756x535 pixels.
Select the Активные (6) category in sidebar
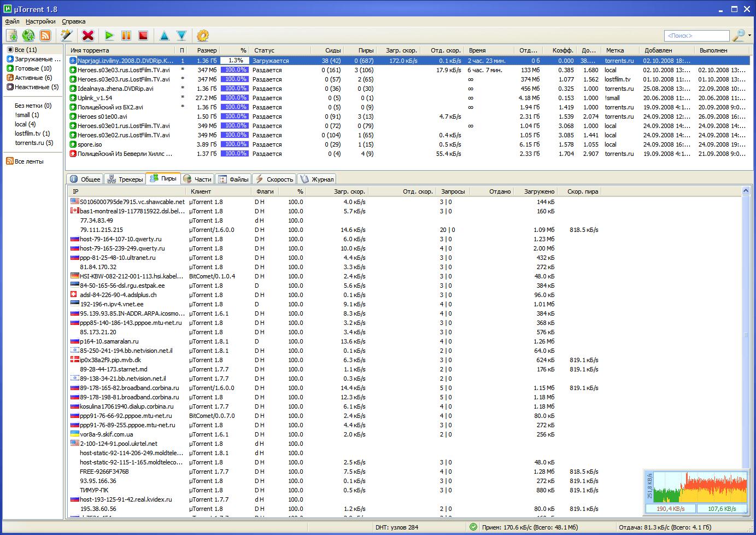[x=33, y=78]
